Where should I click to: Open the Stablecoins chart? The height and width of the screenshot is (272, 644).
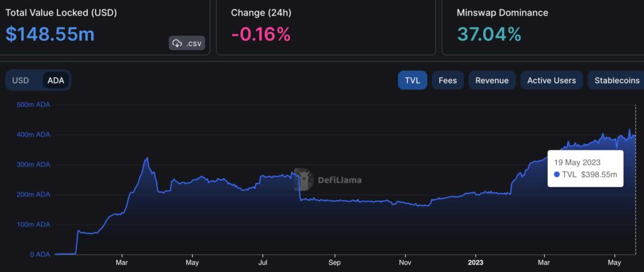617,80
